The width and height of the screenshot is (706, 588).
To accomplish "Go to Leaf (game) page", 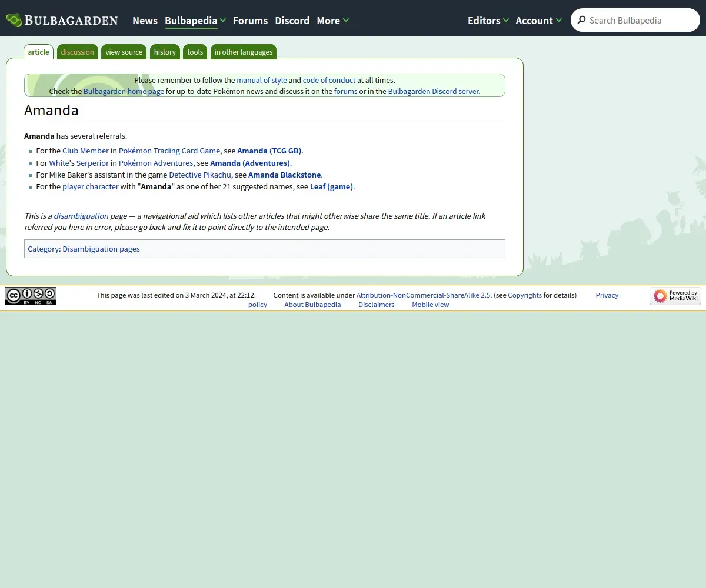I will 332,186.
